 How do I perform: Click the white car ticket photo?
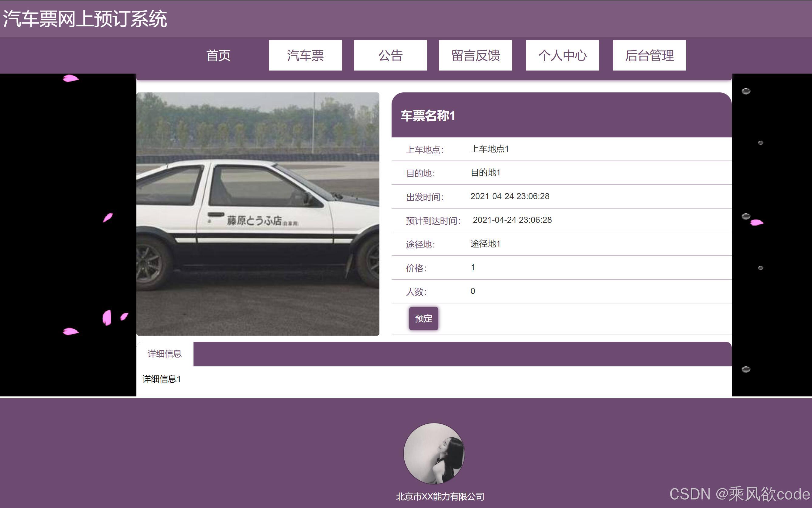coord(258,214)
